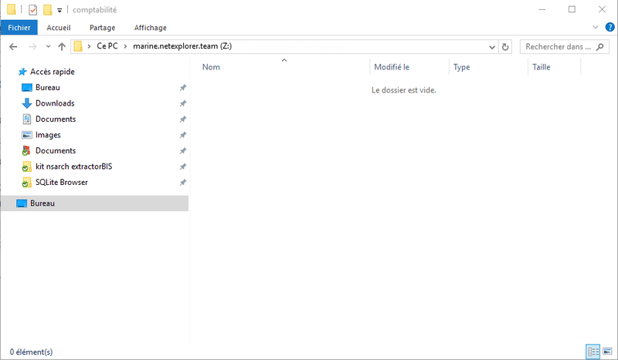Open SQLite Browser folder
Image resolution: width=618 pixels, height=360 pixels.
tap(61, 182)
